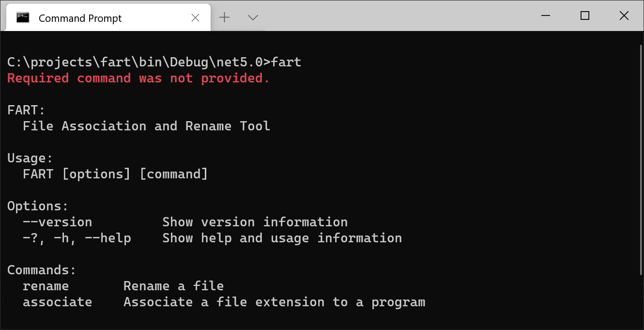
Task: Click the '-?, -h, --help' option text
Action: pos(77,238)
